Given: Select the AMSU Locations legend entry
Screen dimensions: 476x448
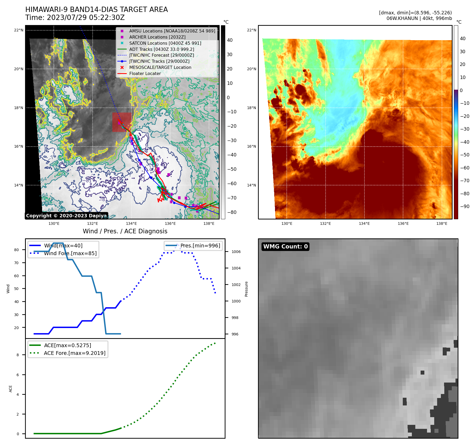Looking at the screenshot, I should (x=172, y=31).
